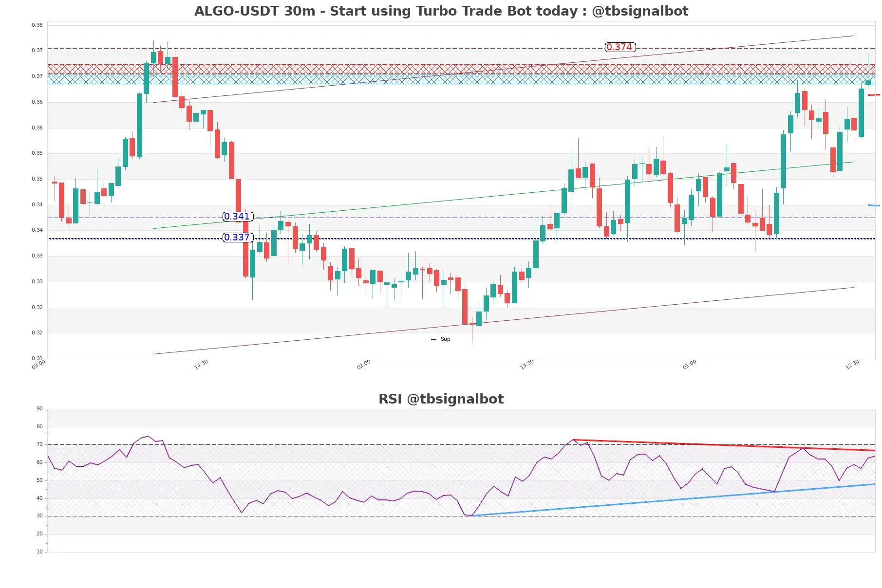Image resolution: width=882 pixels, height=588 pixels.
Task: Click the 0.31 price axis label
Action: pos(37,358)
